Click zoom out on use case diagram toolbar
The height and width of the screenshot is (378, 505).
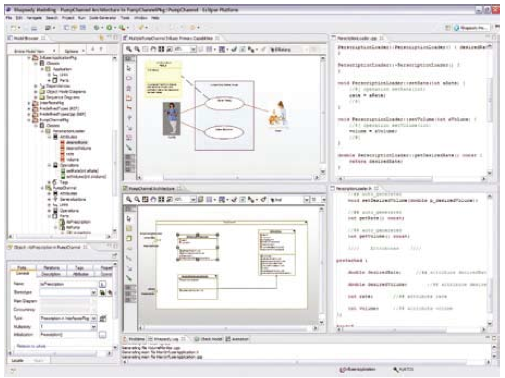pos(137,49)
